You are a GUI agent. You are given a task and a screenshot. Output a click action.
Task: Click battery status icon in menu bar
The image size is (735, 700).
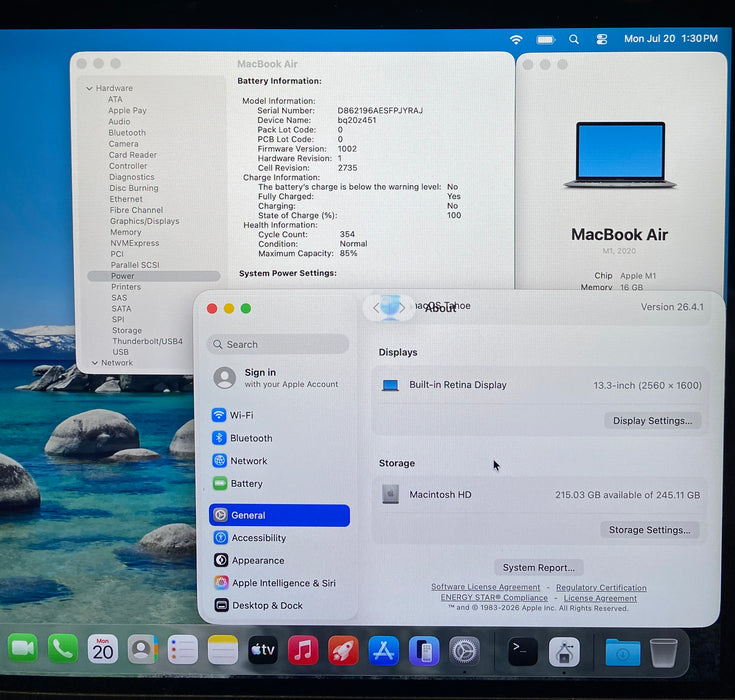pos(546,39)
